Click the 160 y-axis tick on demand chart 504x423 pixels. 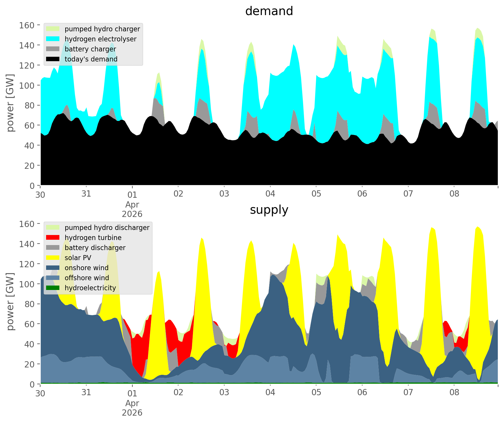[27, 25]
